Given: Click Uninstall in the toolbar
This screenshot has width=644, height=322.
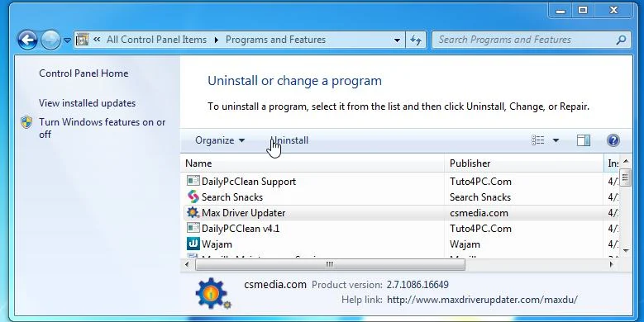Looking at the screenshot, I should pyautogui.click(x=289, y=140).
